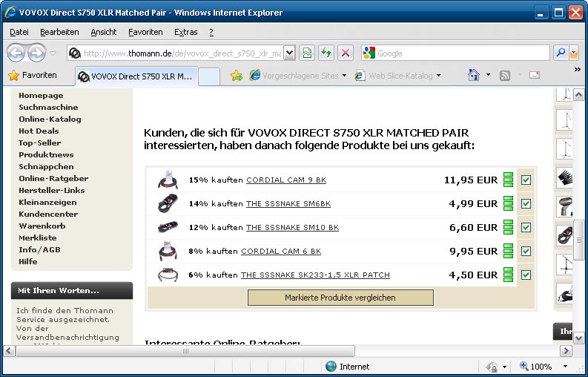Uncheck THE SSSNAKE SM6BK checkbox
This screenshot has width=588, height=377.
click(x=526, y=204)
